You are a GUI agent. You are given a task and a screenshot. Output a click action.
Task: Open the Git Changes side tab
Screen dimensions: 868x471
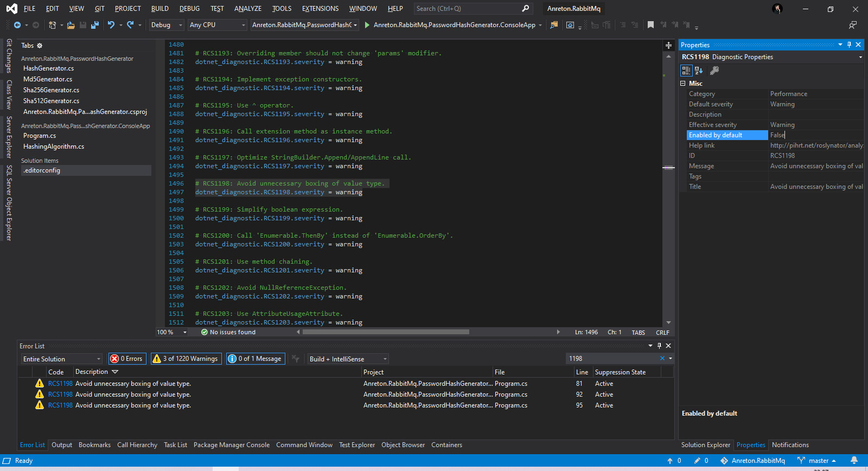9,56
